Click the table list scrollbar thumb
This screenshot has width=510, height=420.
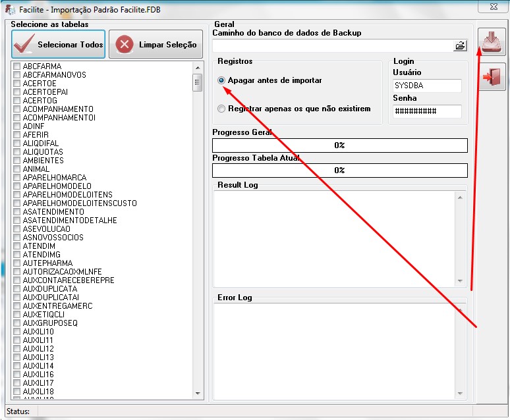[197, 82]
